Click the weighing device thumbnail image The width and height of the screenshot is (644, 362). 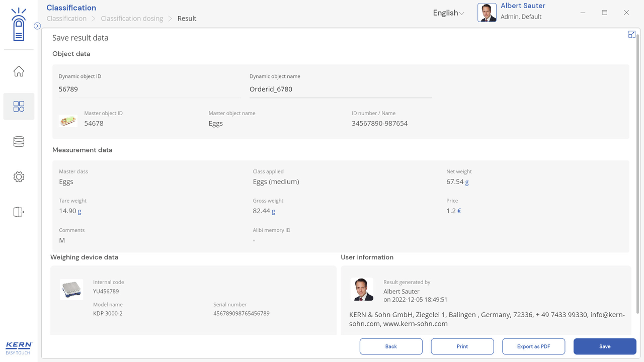(71, 290)
